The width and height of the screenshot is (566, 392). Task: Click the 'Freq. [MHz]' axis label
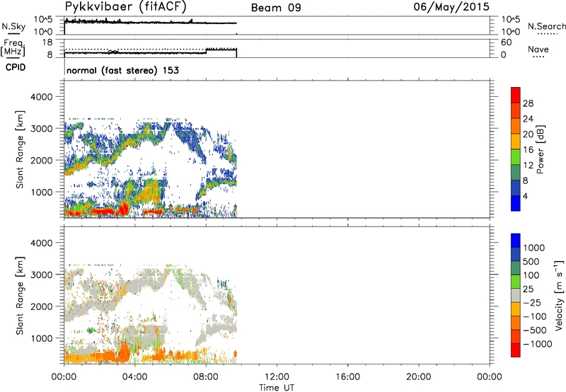[x=13, y=48]
